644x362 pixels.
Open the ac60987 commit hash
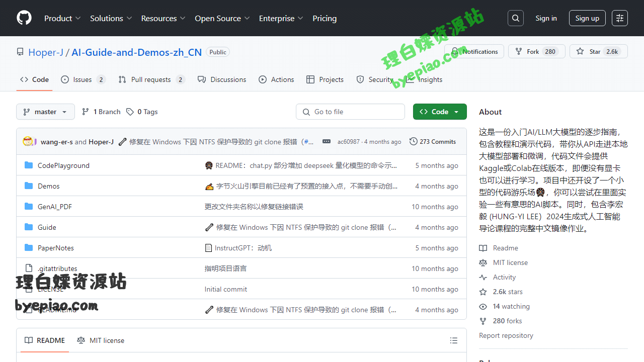(349, 142)
